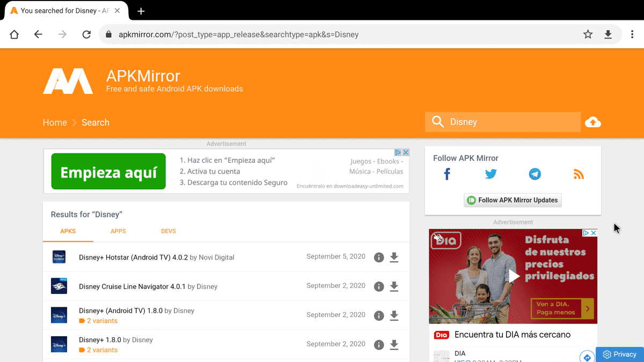644x362 pixels.
Task: Open Facebook icon under Follow APK Mirror
Action: pos(447,174)
